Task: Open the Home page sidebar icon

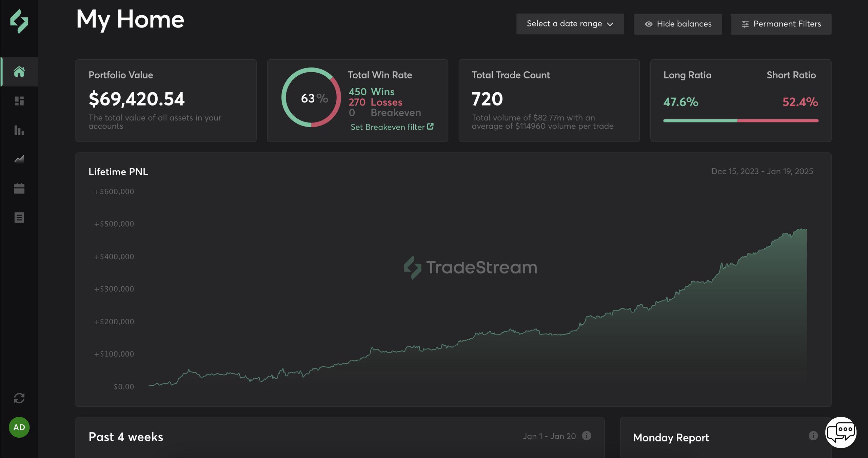Action: [x=19, y=72]
